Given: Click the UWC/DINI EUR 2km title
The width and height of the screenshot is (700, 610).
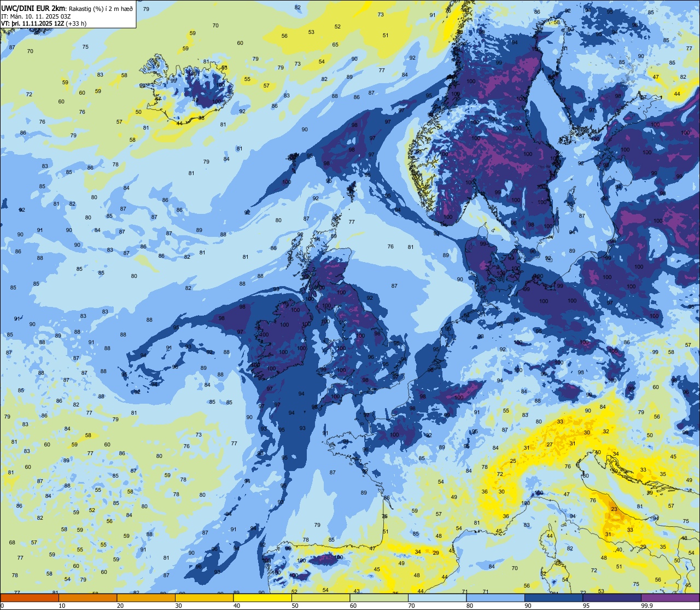Looking at the screenshot, I should coord(33,8).
